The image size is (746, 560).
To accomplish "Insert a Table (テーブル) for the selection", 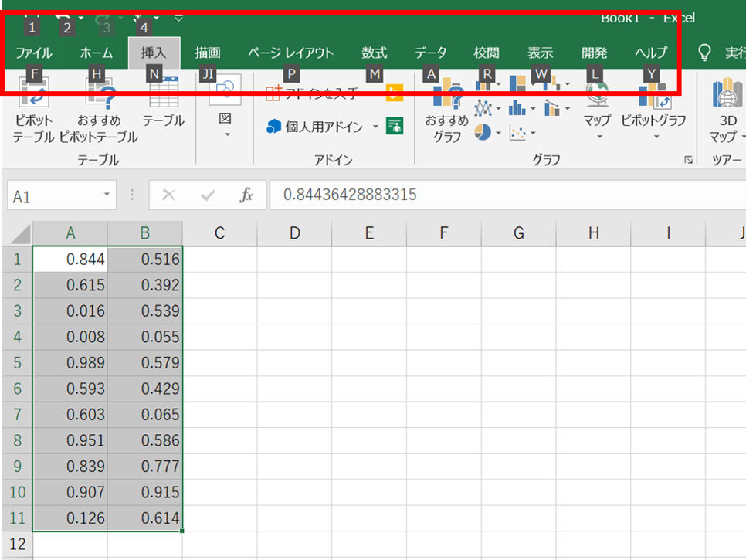I will [x=164, y=104].
